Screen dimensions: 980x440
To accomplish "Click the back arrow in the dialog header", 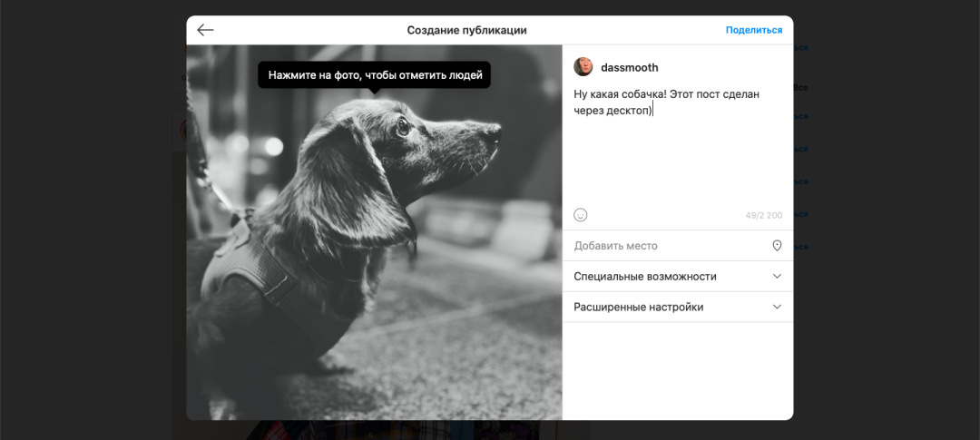I will click(x=206, y=30).
